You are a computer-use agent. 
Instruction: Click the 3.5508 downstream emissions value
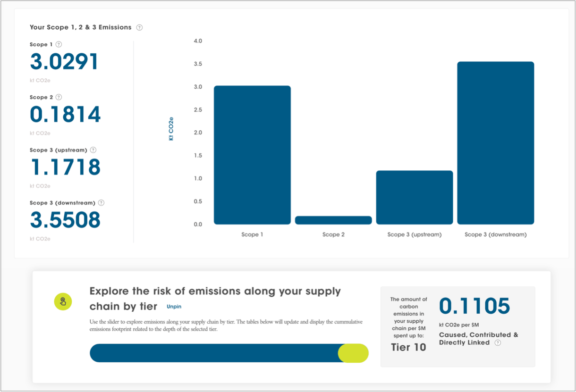pos(65,220)
